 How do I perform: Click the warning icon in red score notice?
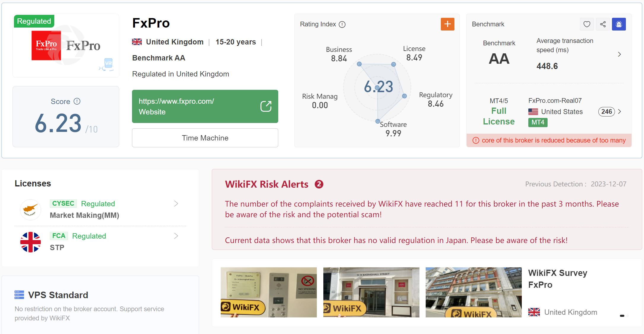pyautogui.click(x=476, y=140)
